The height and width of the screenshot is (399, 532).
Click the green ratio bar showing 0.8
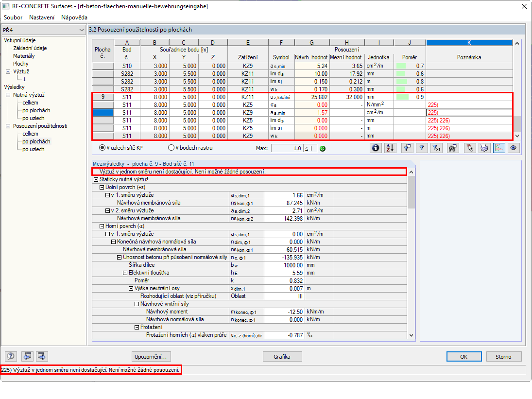402,82
